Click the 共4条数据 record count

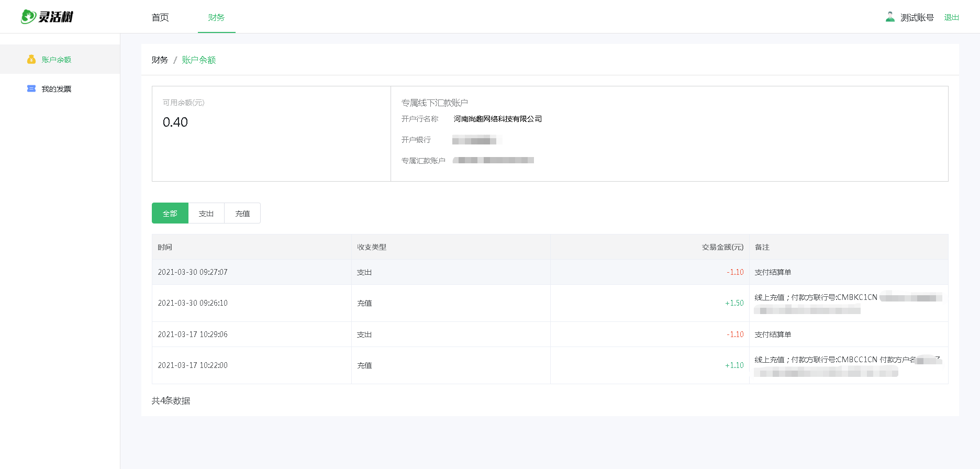[171, 400]
